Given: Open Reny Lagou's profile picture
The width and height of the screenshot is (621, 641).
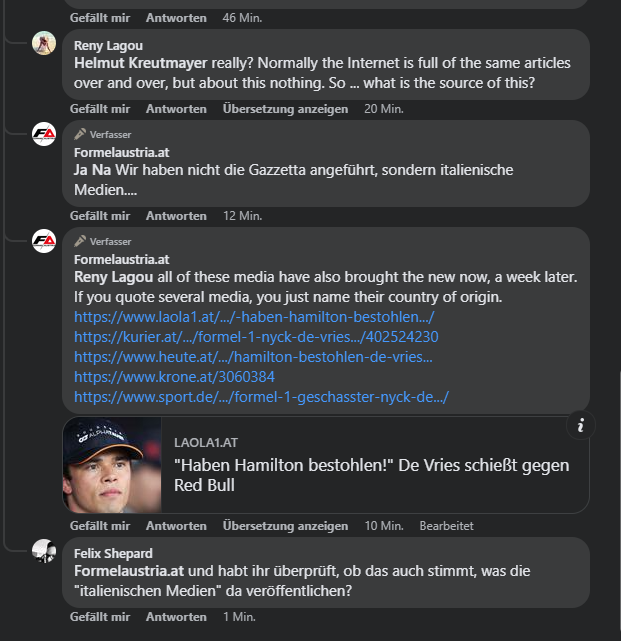Looking at the screenshot, I should click(x=44, y=43).
